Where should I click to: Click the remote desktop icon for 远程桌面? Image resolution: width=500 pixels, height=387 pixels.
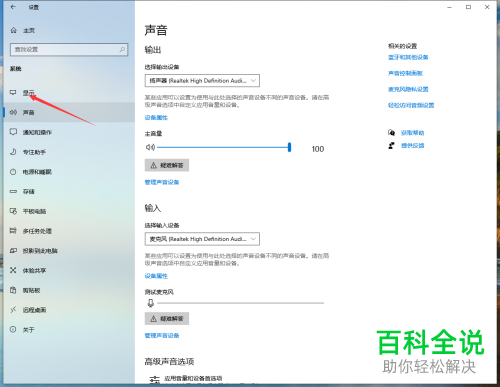click(13, 310)
